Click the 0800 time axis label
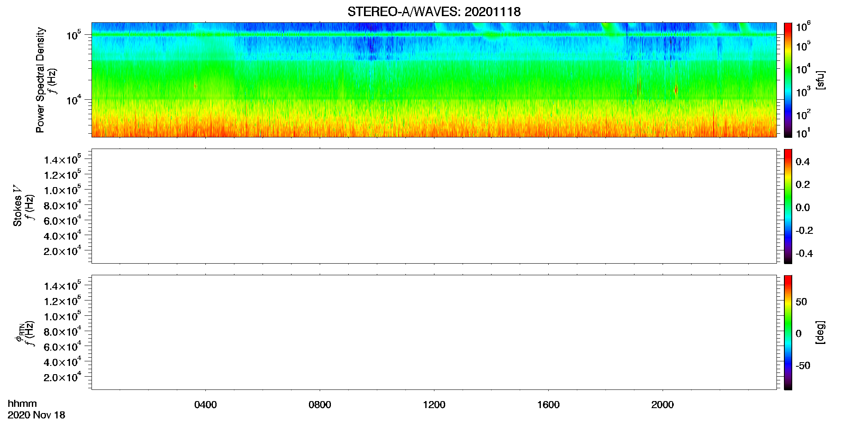The image size is (868, 447). (320, 405)
